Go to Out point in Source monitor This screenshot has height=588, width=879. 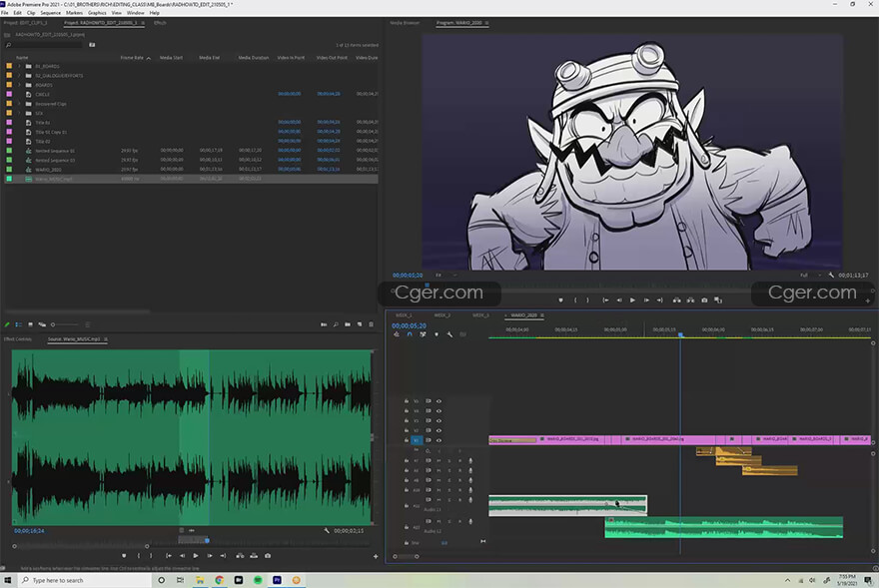click(x=223, y=556)
